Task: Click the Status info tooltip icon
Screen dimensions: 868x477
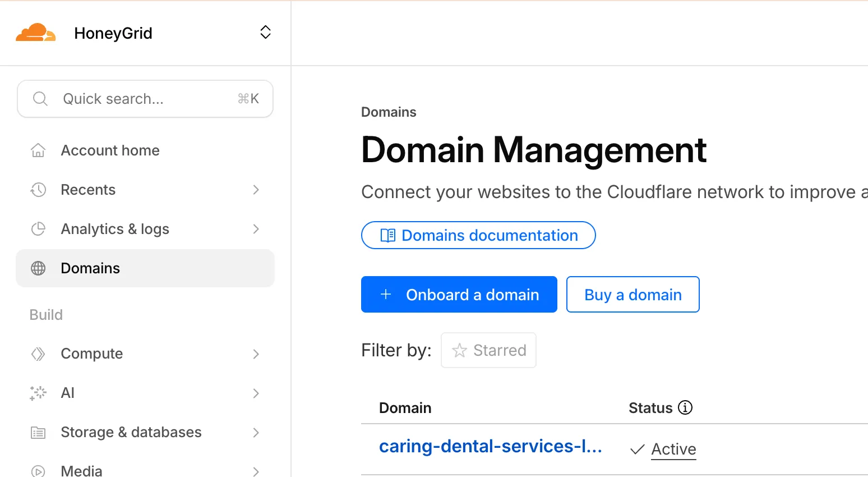Action: tap(685, 407)
